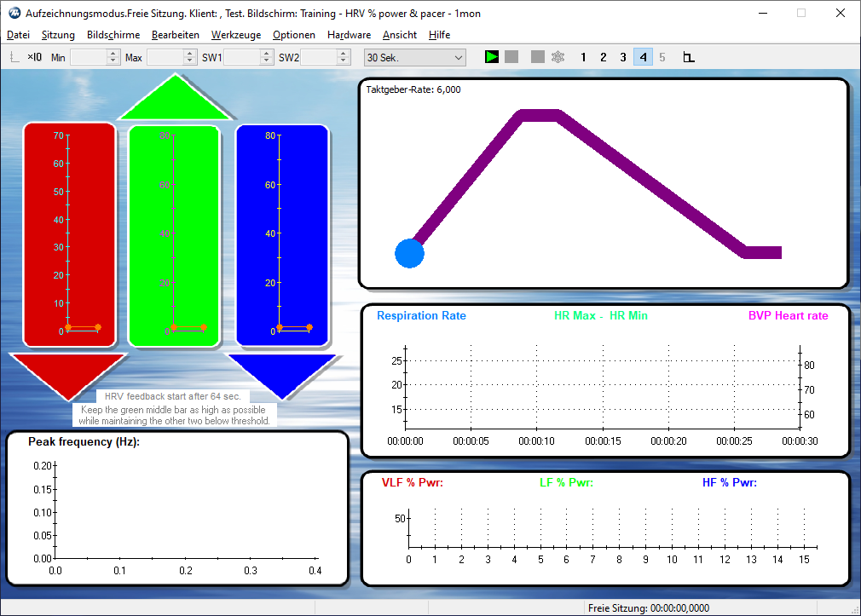Open the Hardware menu
The width and height of the screenshot is (861, 616).
pyautogui.click(x=349, y=35)
